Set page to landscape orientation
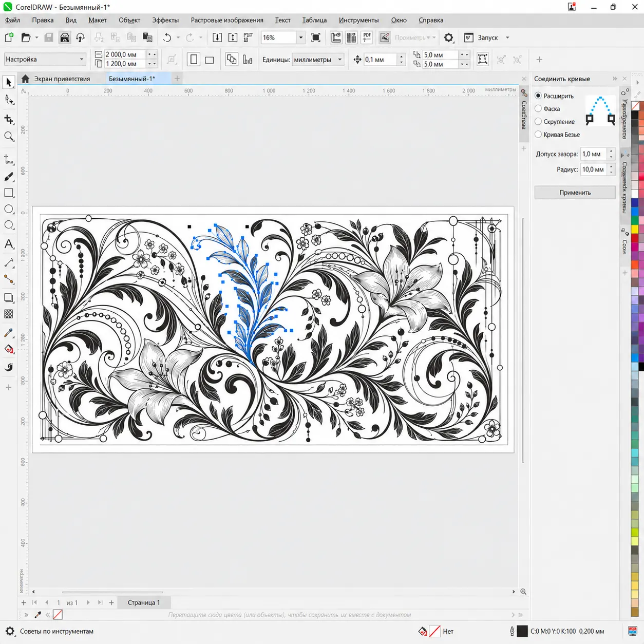 (x=210, y=60)
